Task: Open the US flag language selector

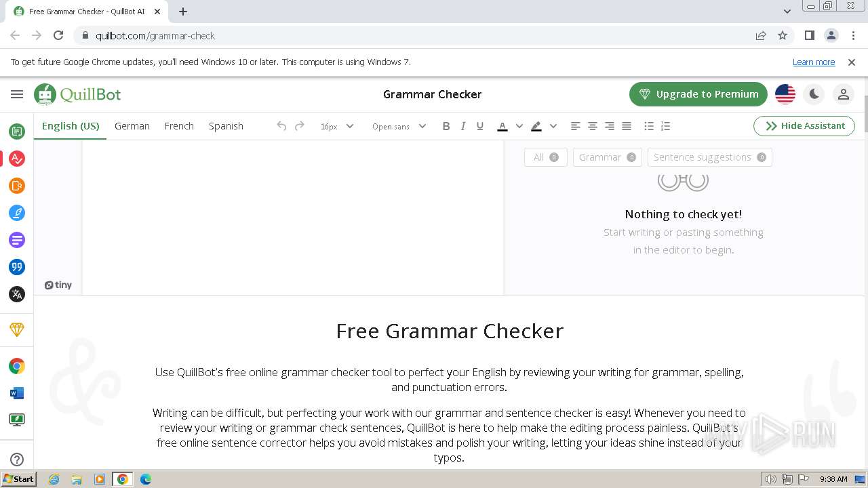Action: [785, 94]
